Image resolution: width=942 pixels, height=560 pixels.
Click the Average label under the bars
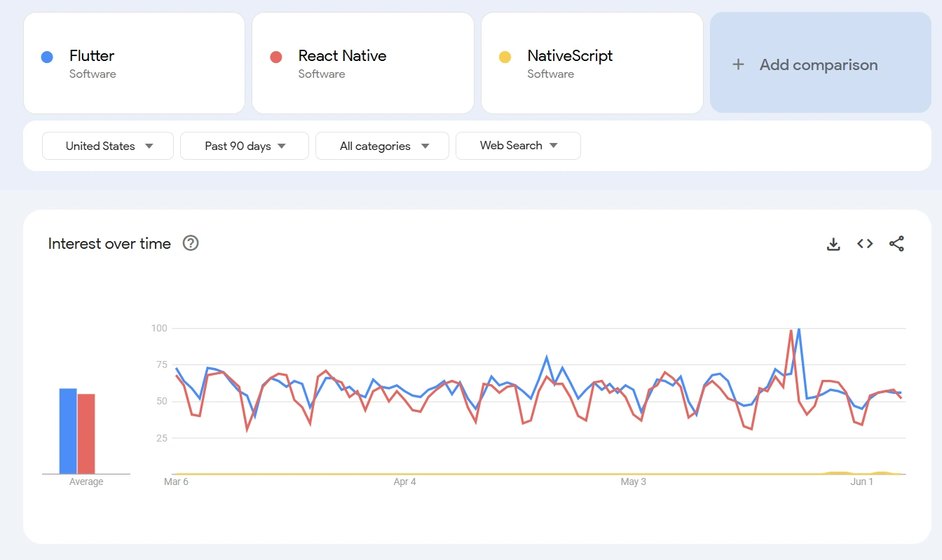(x=86, y=482)
